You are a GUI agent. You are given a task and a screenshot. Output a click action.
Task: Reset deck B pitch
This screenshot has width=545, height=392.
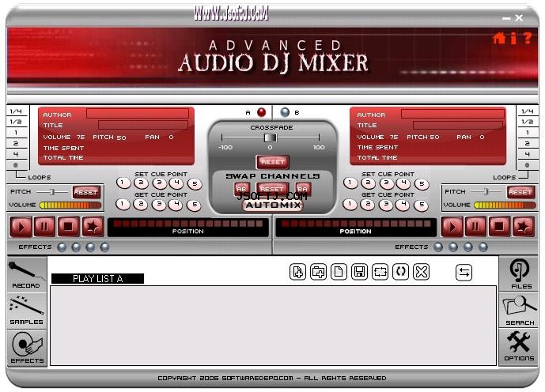(x=520, y=192)
